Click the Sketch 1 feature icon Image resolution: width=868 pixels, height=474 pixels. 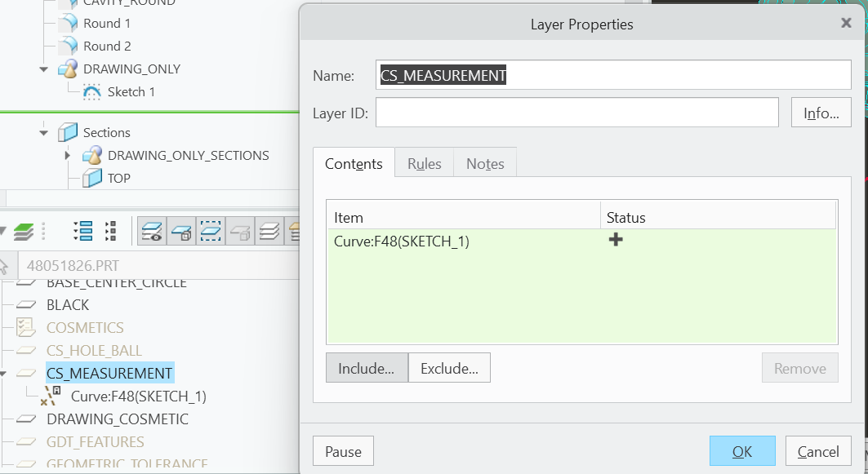(x=91, y=91)
